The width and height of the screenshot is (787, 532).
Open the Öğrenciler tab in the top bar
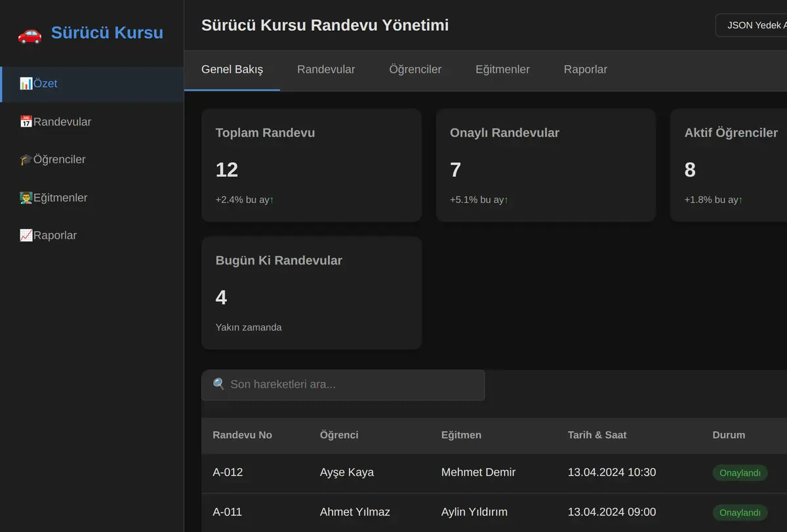tap(415, 70)
